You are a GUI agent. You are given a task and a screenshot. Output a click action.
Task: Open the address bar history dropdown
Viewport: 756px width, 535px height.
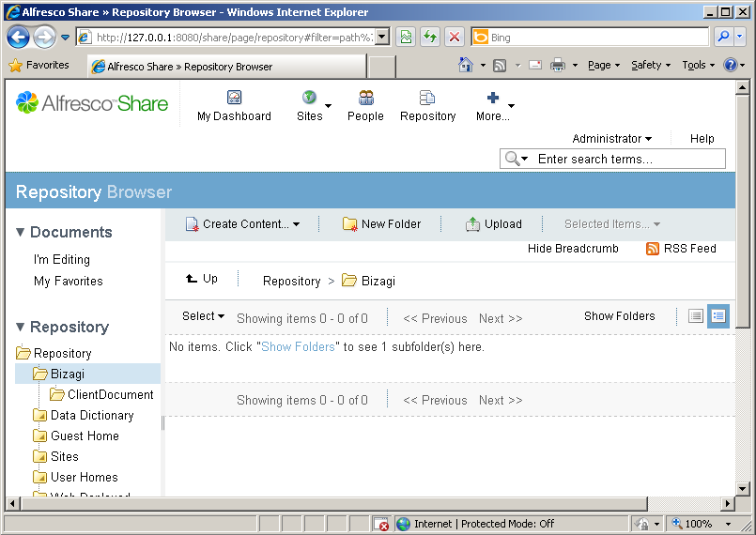[382, 38]
